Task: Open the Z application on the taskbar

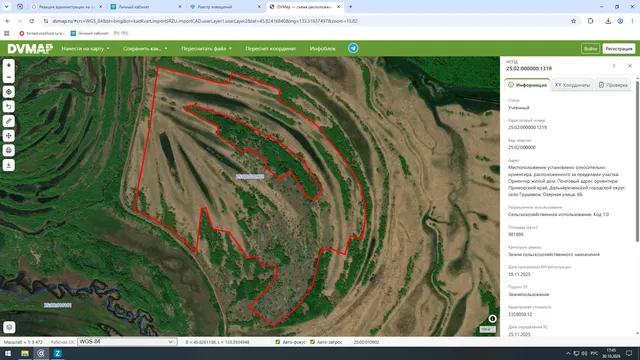Action: (x=58, y=353)
